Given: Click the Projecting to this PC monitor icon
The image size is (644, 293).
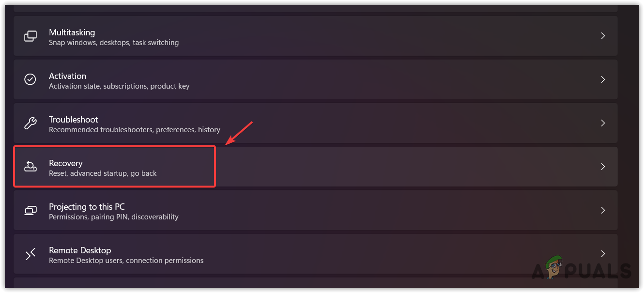Looking at the screenshot, I should point(31,210).
